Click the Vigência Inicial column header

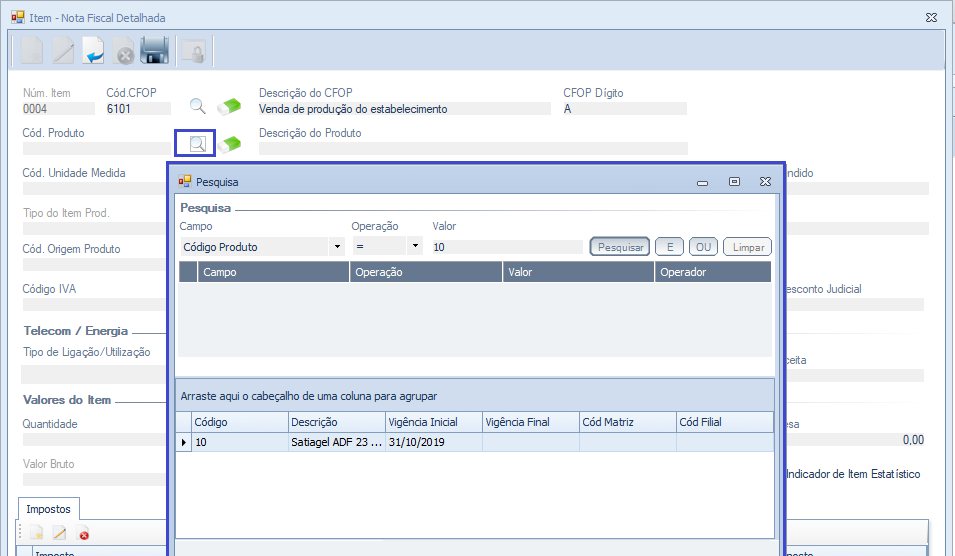[433, 422]
